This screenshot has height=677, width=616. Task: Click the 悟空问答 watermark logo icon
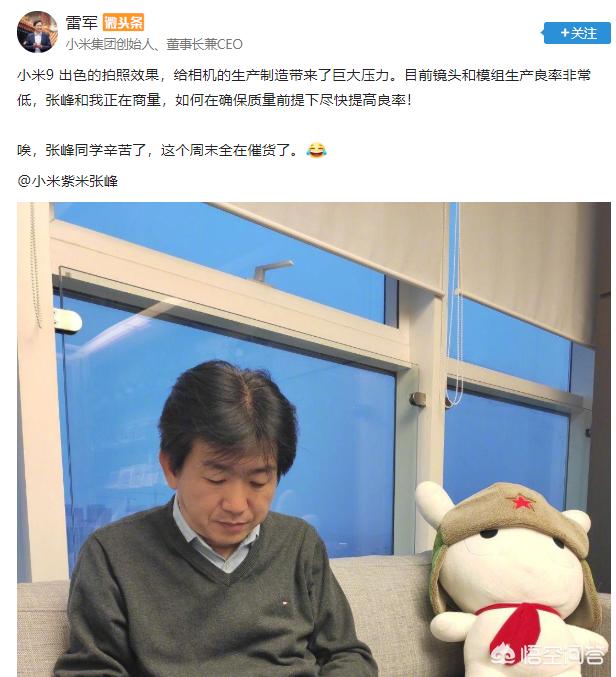[506, 654]
